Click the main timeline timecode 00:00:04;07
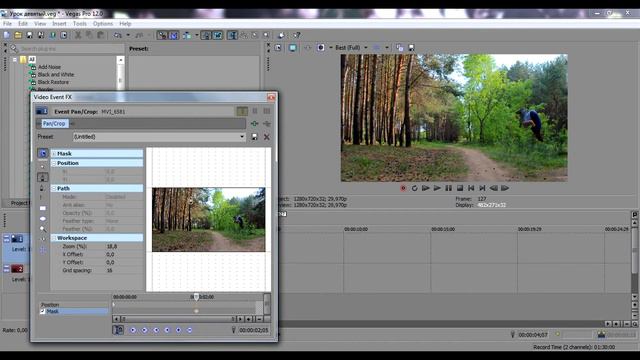 coord(533,335)
